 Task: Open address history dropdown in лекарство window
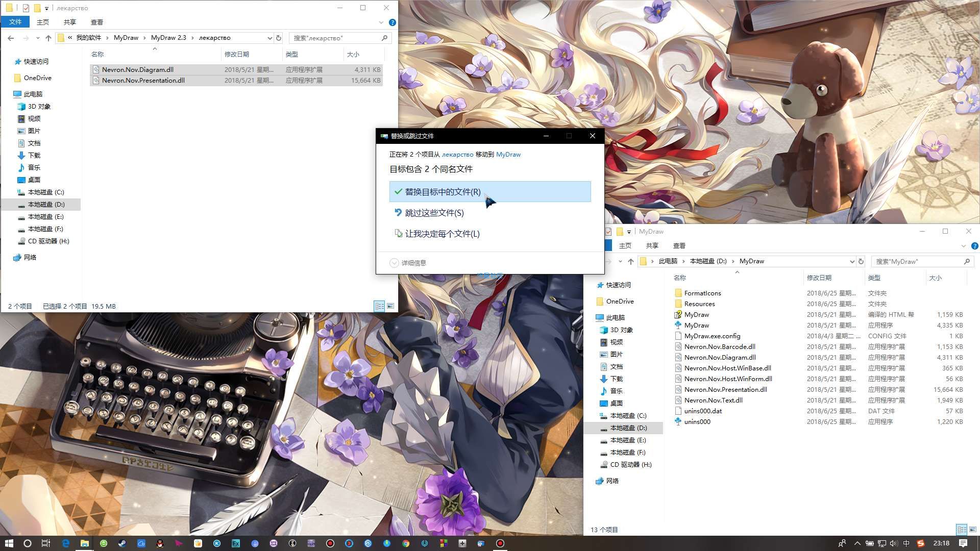269,38
